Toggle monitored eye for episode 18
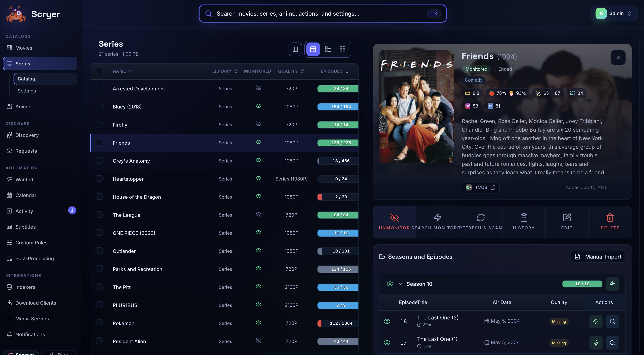The height and width of the screenshot is (355, 644). (387, 321)
